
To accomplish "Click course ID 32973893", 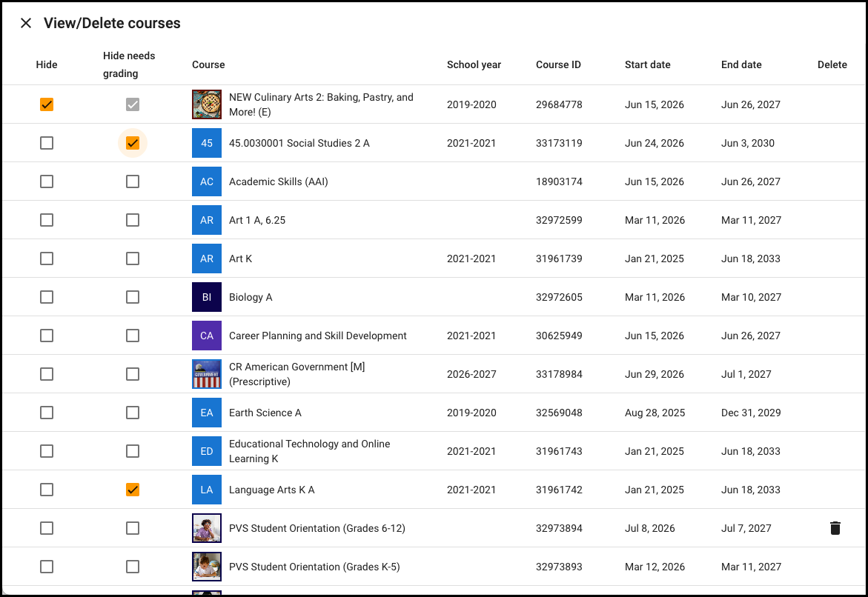I will (x=559, y=567).
